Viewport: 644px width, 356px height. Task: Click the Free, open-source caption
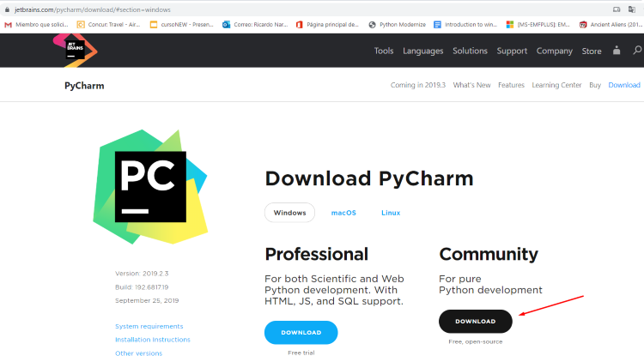[x=475, y=341]
